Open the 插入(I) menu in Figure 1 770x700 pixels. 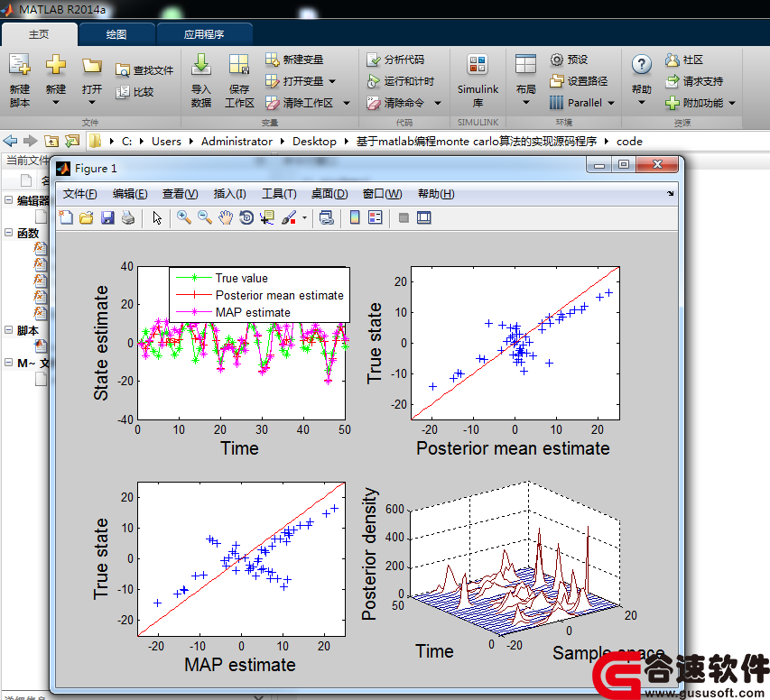[230, 194]
